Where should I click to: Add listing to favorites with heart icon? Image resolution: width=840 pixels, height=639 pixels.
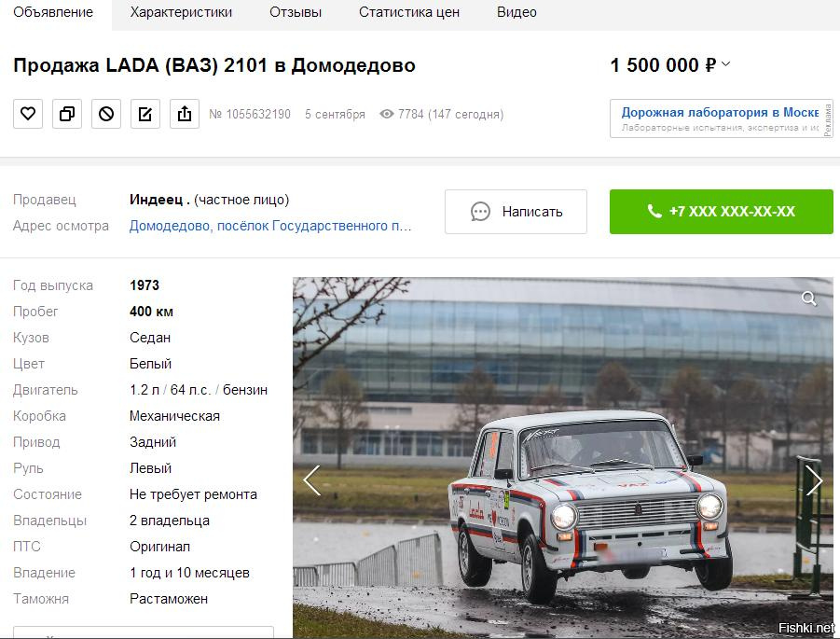point(28,114)
